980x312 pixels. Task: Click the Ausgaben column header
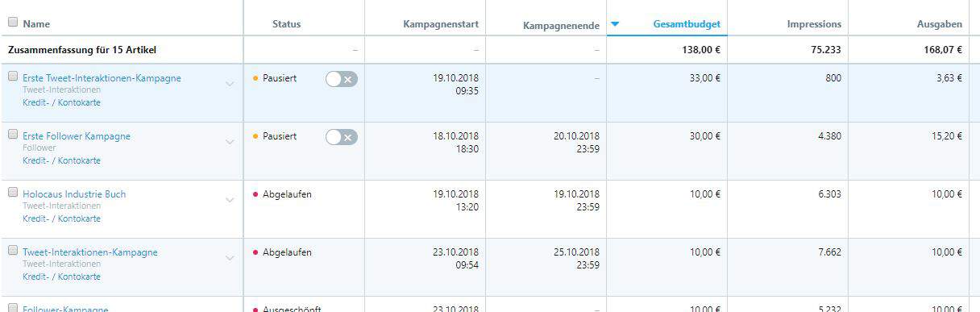pyautogui.click(x=939, y=24)
